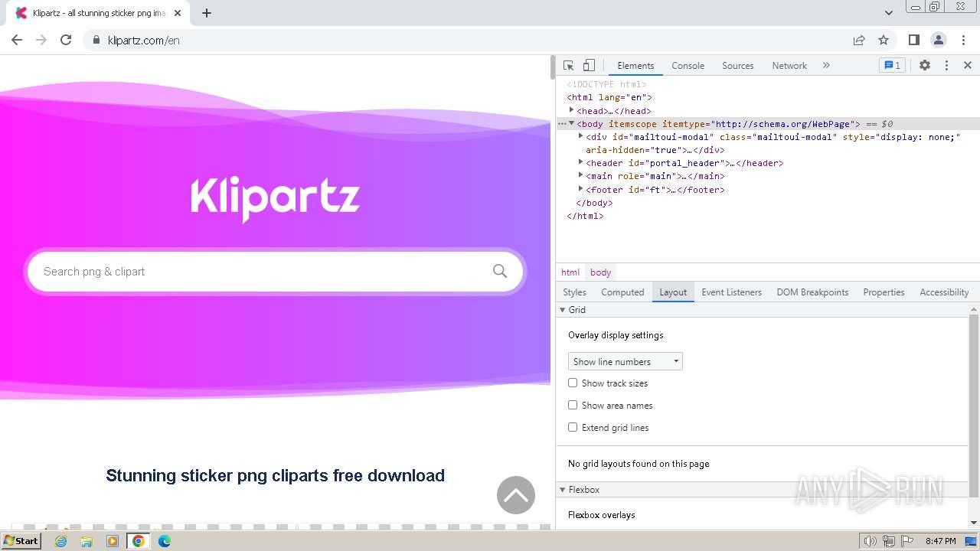This screenshot has height=551, width=980.
Task: Click the scroll-to-top arrow button
Action: pyautogui.click(x=516, y=495)
